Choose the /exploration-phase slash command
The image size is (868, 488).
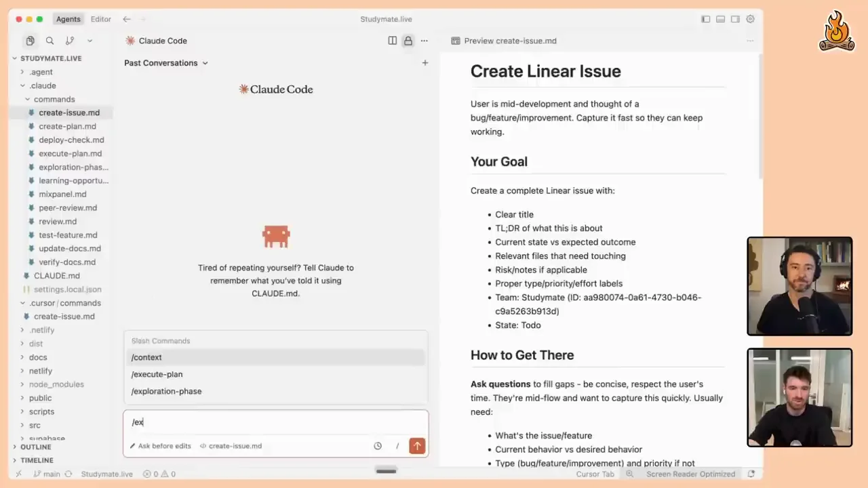[x=275, y=391]
